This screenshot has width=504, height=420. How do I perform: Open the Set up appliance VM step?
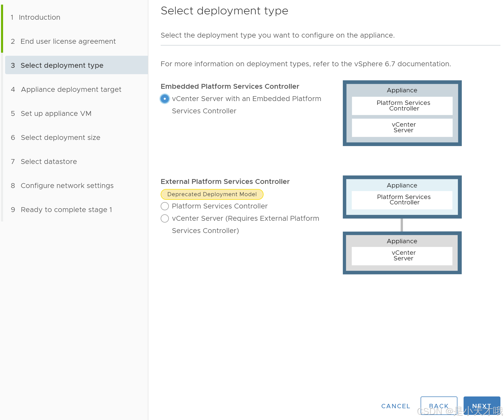[56, 113]
